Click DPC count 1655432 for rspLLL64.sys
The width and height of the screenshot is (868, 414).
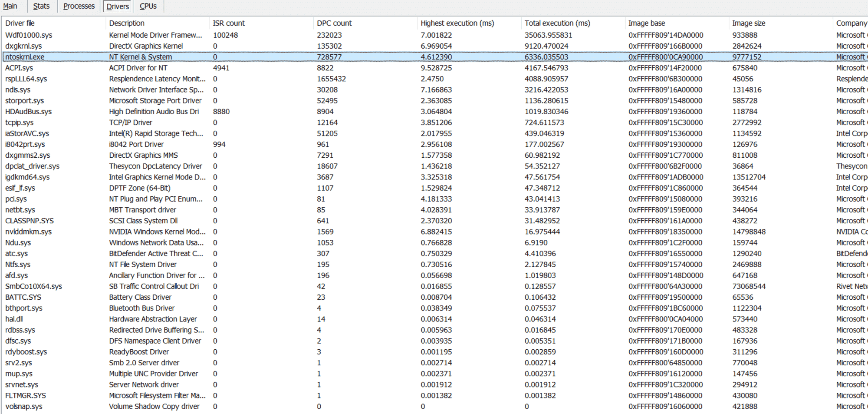click(x=331, y=79)
